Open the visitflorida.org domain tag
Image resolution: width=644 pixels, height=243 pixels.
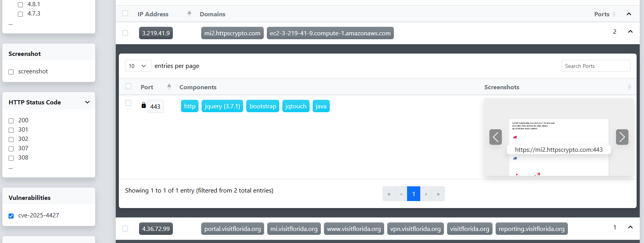[x=470, y=229]
